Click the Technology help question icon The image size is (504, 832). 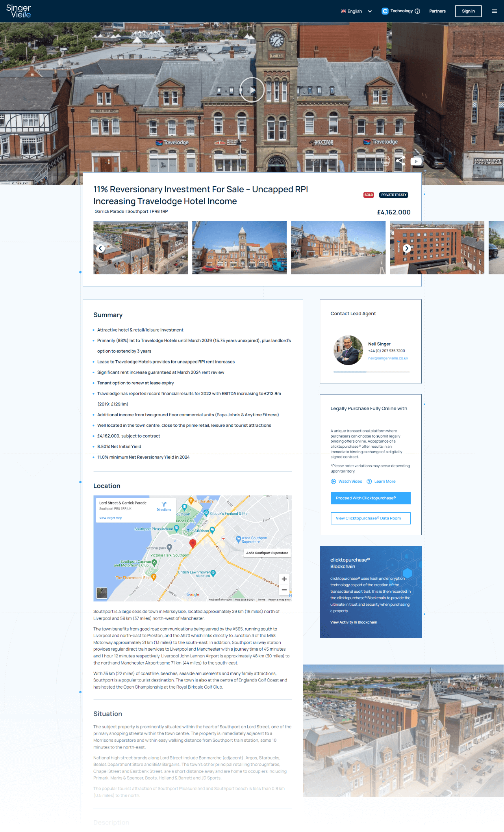(x=417, y=11)
